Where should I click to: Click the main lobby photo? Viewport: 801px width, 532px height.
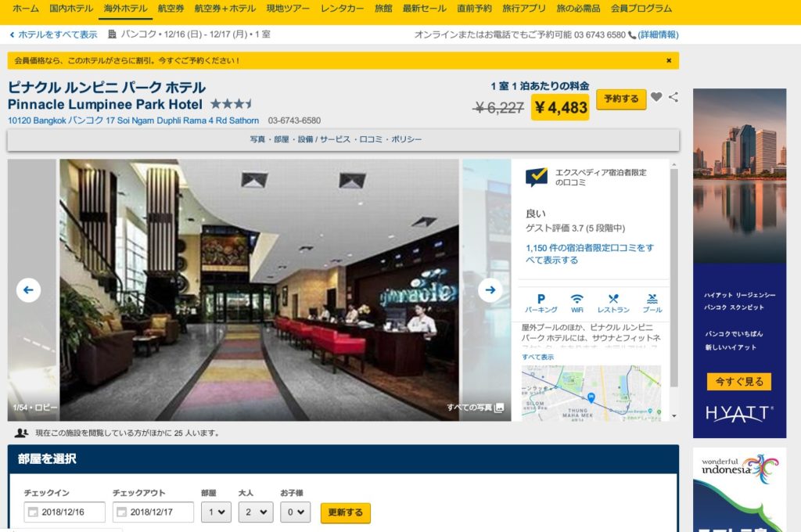(x=259, y=289)
